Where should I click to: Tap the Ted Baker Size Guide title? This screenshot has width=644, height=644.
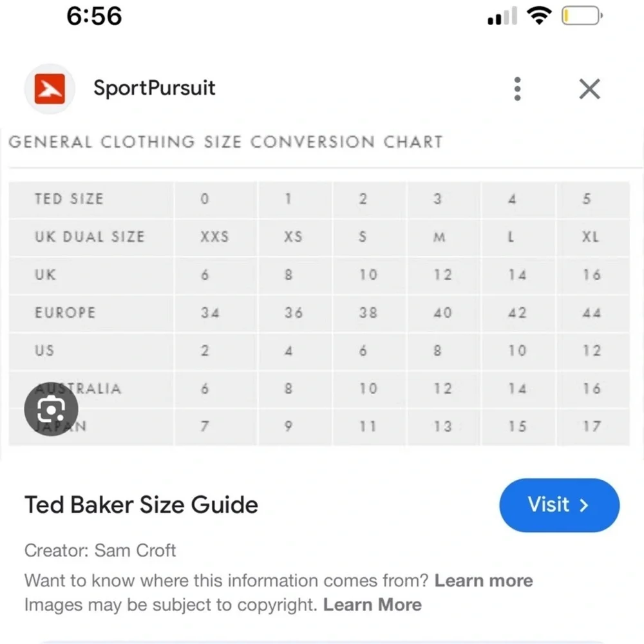pyautogui.click(x=141, y=504)
